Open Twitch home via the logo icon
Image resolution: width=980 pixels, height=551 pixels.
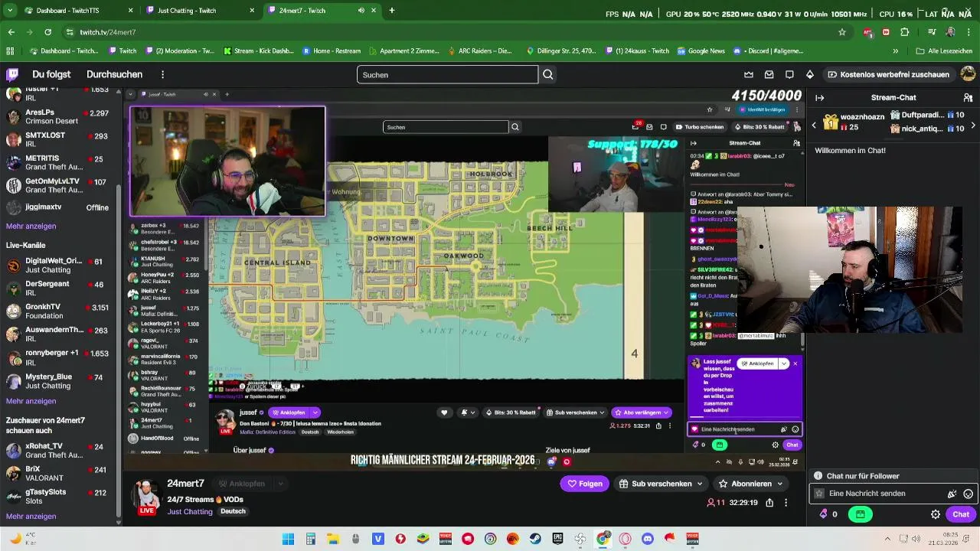pos(12,74)
